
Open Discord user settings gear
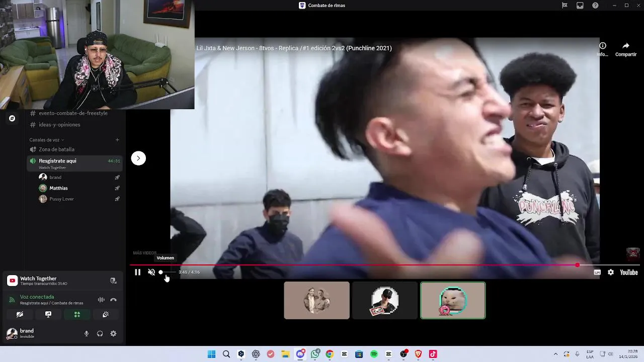(x=113, y=333)
